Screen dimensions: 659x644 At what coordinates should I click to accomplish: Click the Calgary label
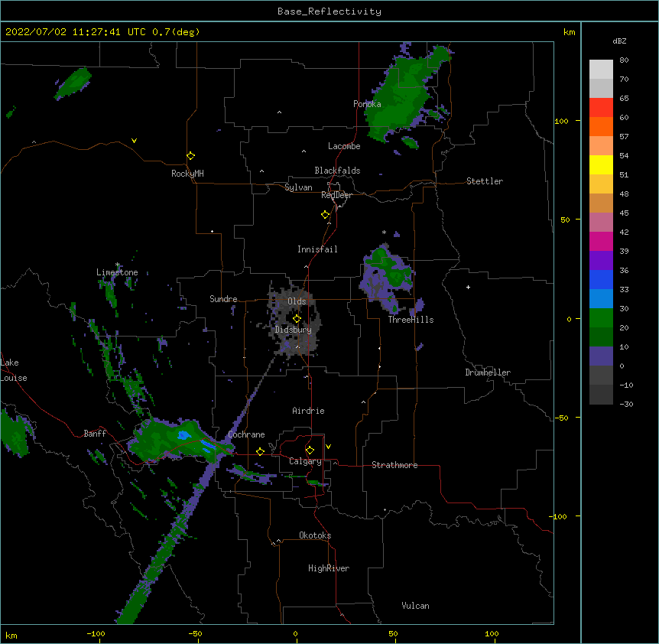[305, 461]
